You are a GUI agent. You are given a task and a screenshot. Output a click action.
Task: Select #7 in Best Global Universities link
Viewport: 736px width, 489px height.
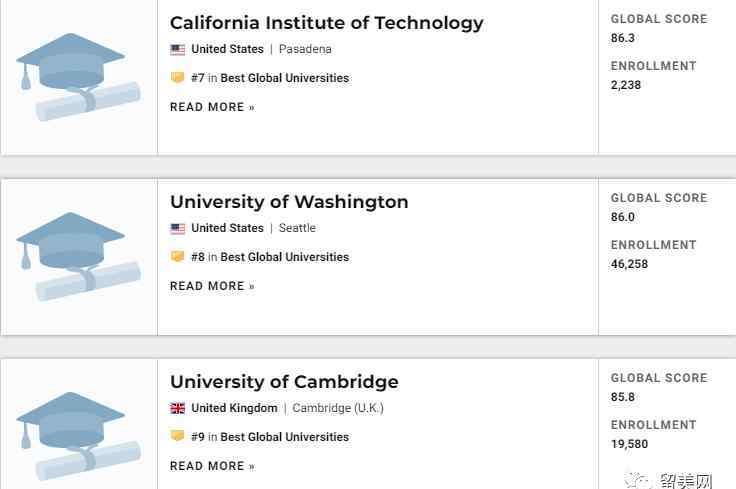click(x=270, y=78)
